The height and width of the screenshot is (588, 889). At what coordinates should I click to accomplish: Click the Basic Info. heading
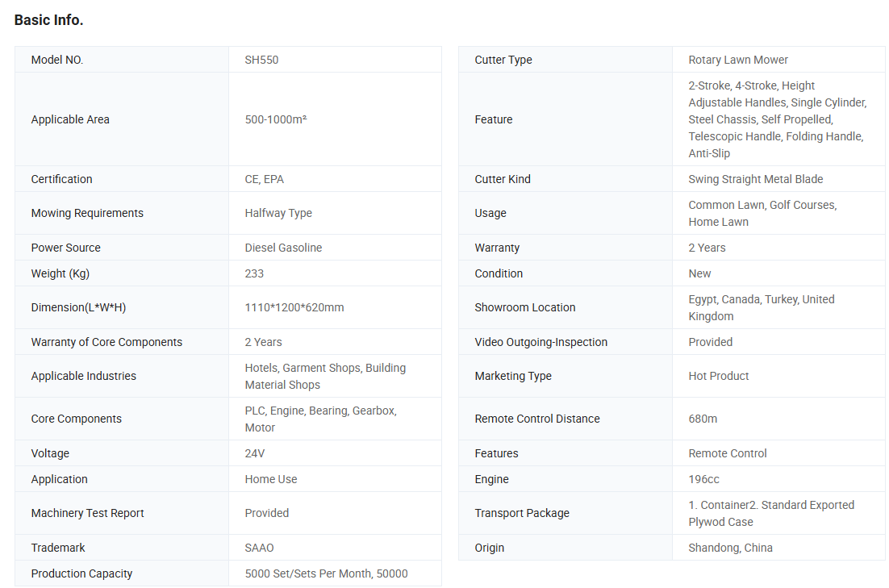tap(48, 20)
